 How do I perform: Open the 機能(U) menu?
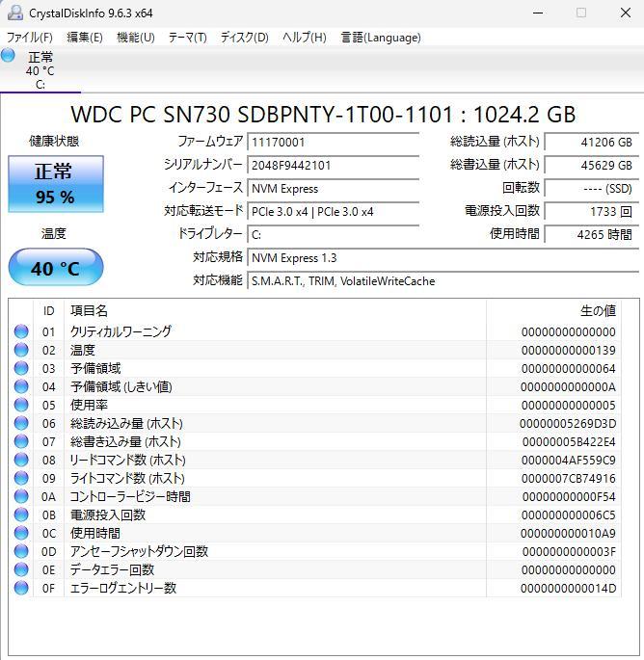tap(136, 38)
